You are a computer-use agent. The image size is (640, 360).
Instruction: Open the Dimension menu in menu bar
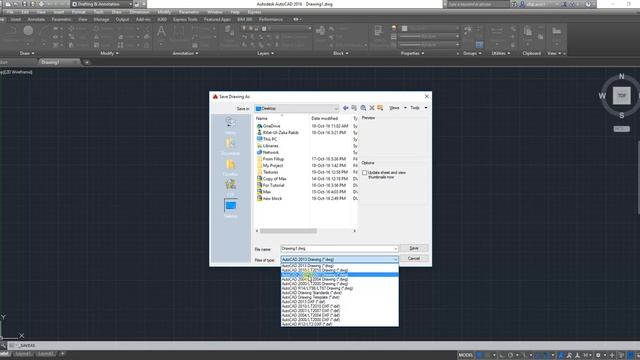(x=139, y=12)
